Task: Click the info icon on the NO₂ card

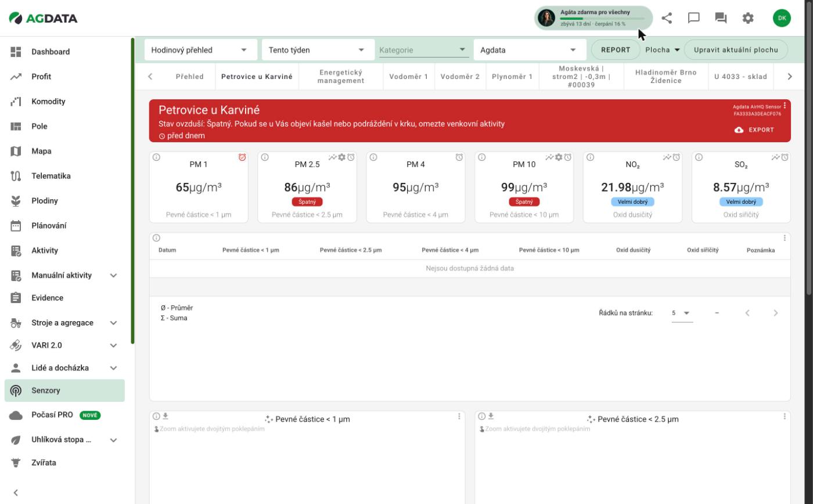Action: pyautogui.click(x=590, y=157)
